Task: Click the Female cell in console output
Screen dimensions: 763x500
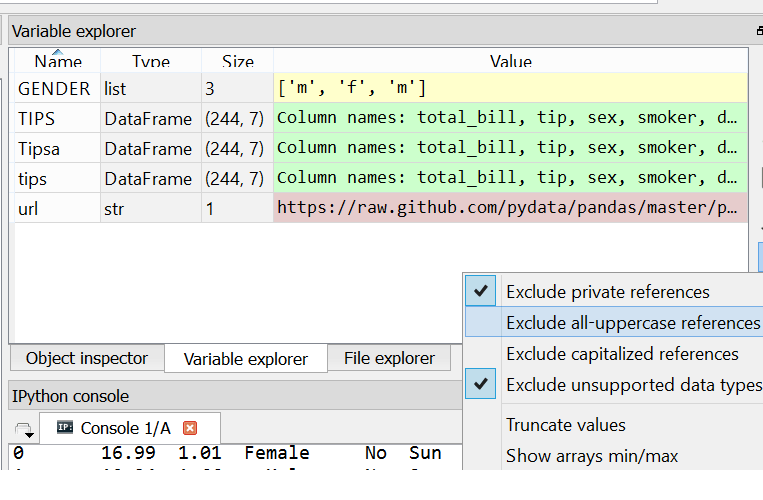Action: [x=277, y=453]
